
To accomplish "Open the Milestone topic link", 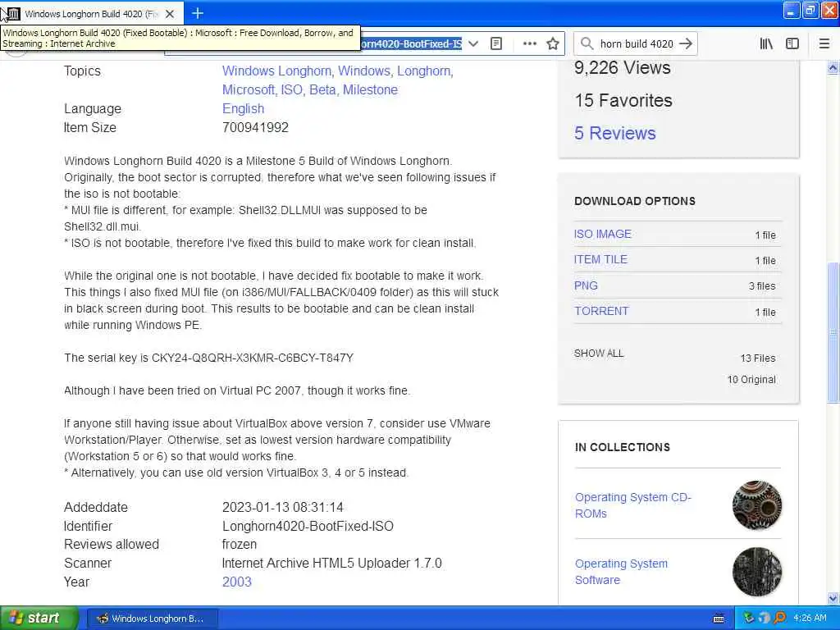I will (370, 90).
